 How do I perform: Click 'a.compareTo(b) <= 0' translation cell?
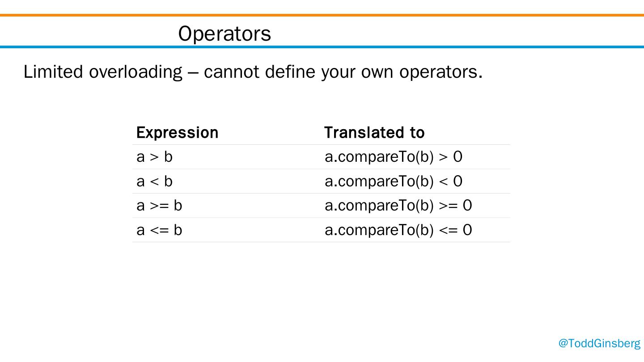(398, 230)
